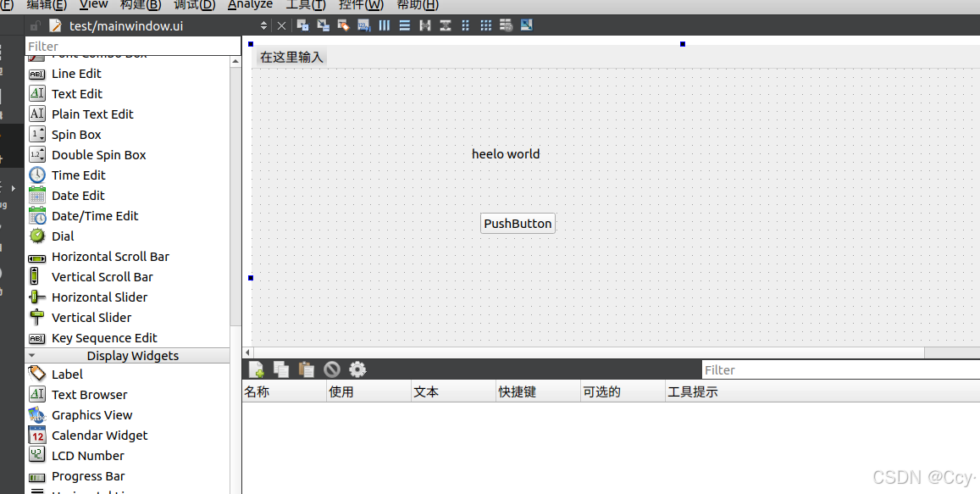Lay out vertically in splitter
Image resolution: width=980 pixels, height=494 pixels.
(x=445, y=25)
